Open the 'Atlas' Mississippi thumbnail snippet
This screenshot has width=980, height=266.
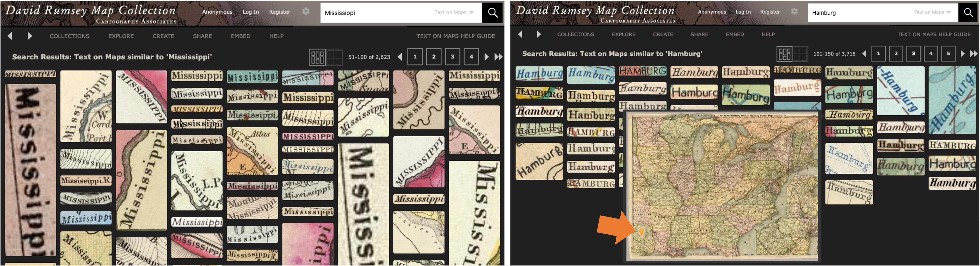coord(253,151)
